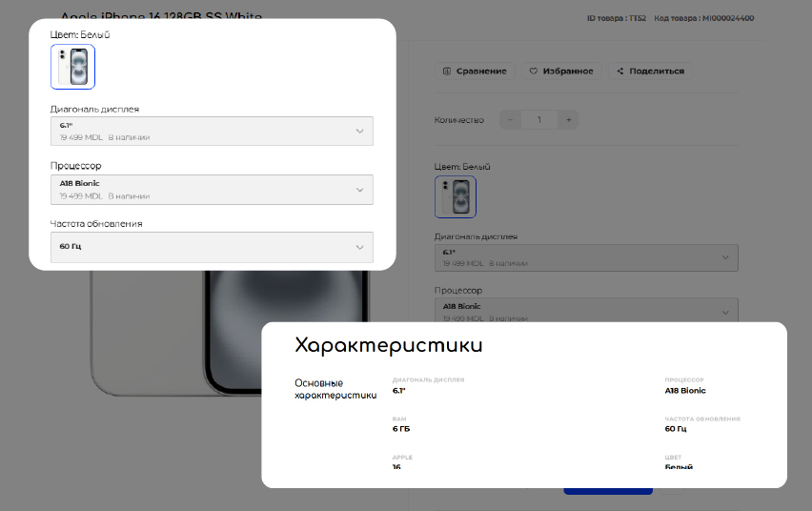Click the Характеристики heading

tap(389, 346)
